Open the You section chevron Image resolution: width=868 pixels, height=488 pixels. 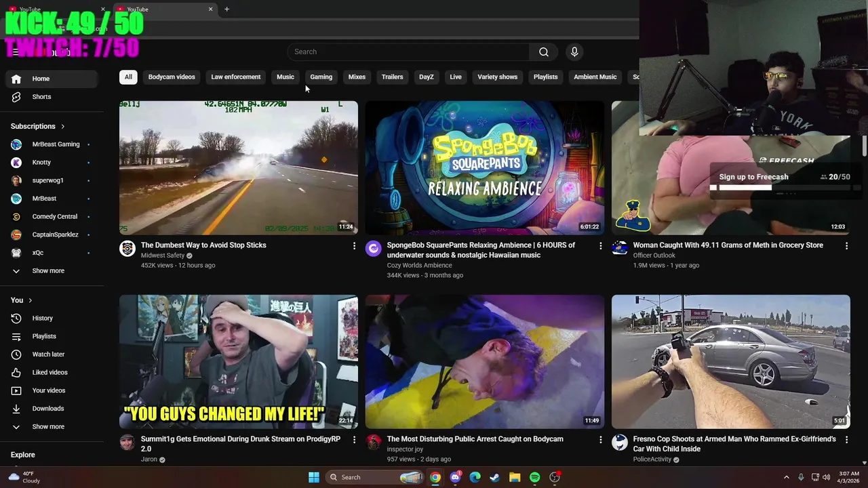[x=31, y=300]
